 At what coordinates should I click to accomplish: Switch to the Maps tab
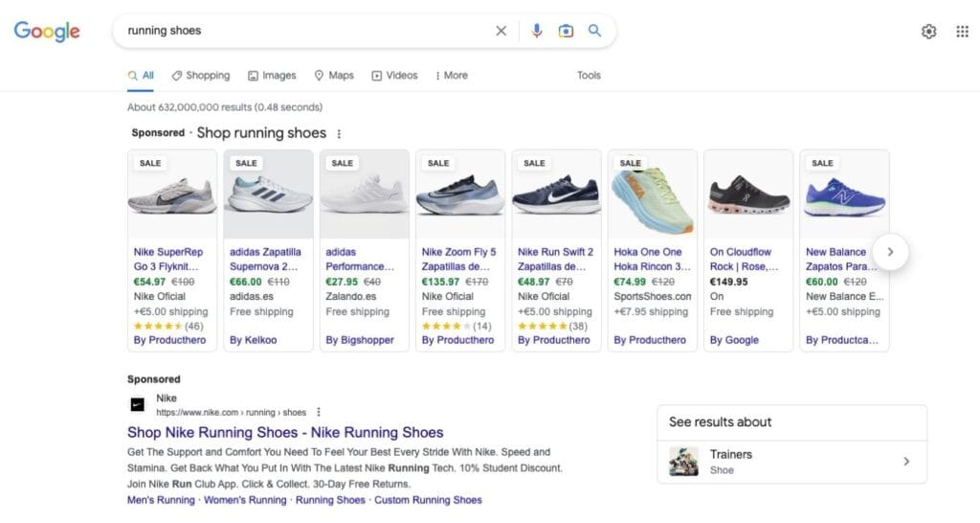coord(334,76)
